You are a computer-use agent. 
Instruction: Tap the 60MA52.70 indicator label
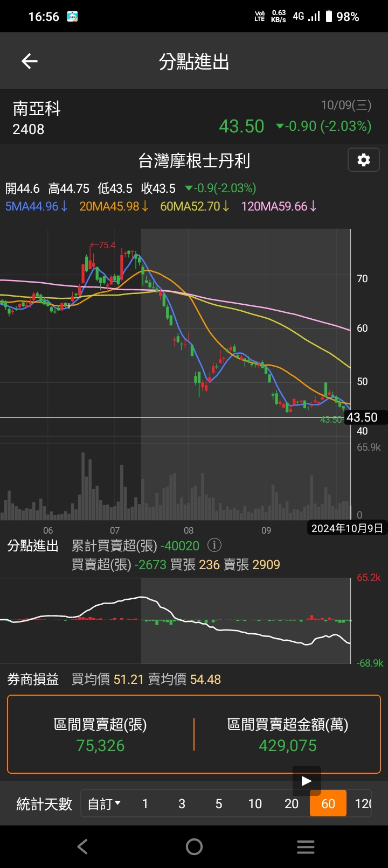[x=195, y=206]
